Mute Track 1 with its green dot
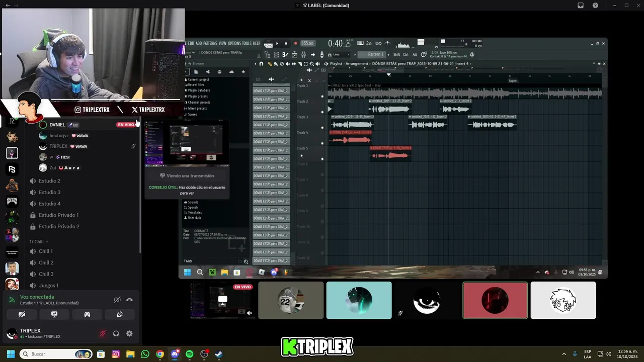Screen dimensions: 644x362 tap(323, 97)
